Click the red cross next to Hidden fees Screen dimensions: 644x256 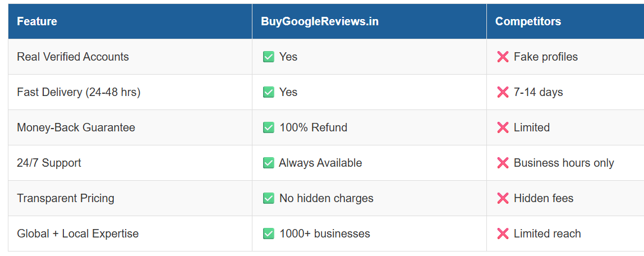point(503,198)
